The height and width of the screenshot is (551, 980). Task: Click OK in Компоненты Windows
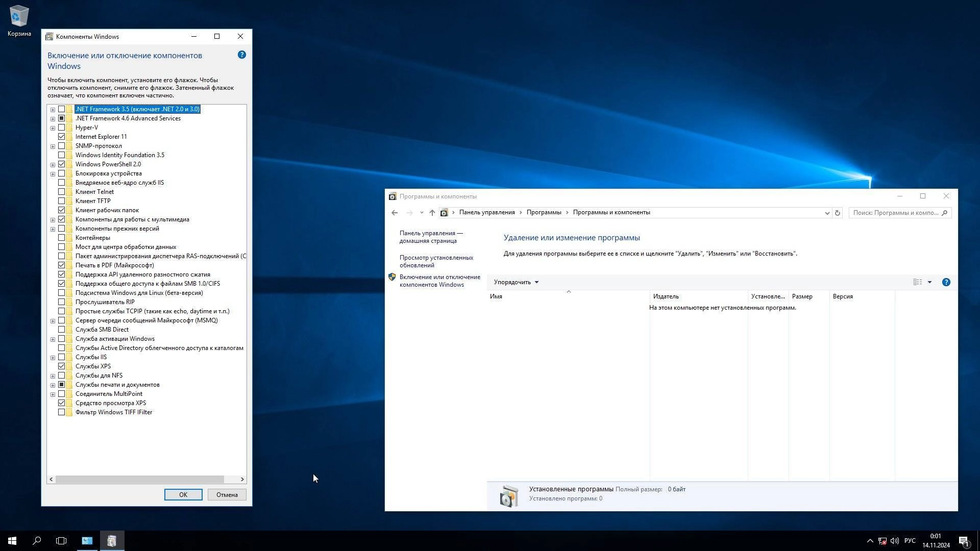(183, 495)
